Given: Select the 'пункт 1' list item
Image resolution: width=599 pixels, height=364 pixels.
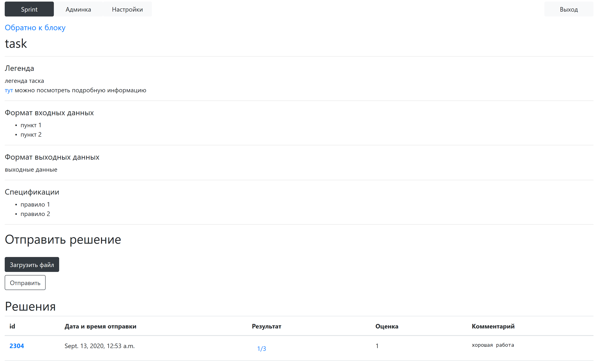Looking at the screenshot, I should [x=31, y=125].
